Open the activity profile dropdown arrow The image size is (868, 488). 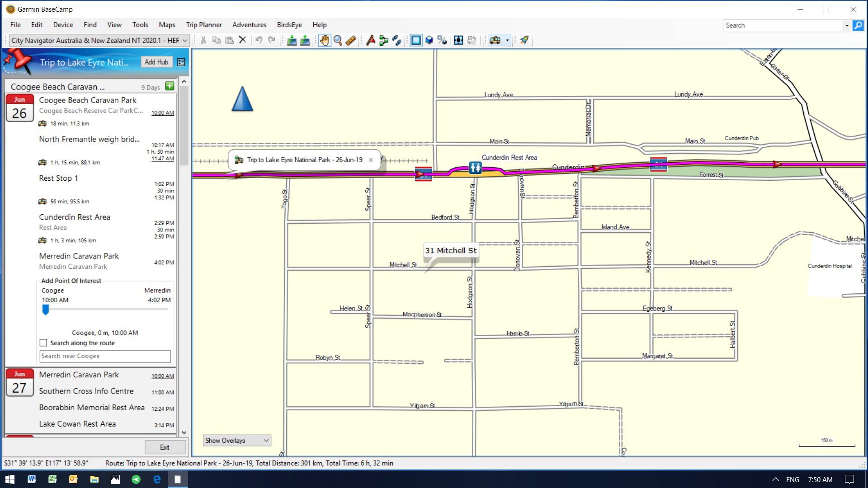coord(507,40)
